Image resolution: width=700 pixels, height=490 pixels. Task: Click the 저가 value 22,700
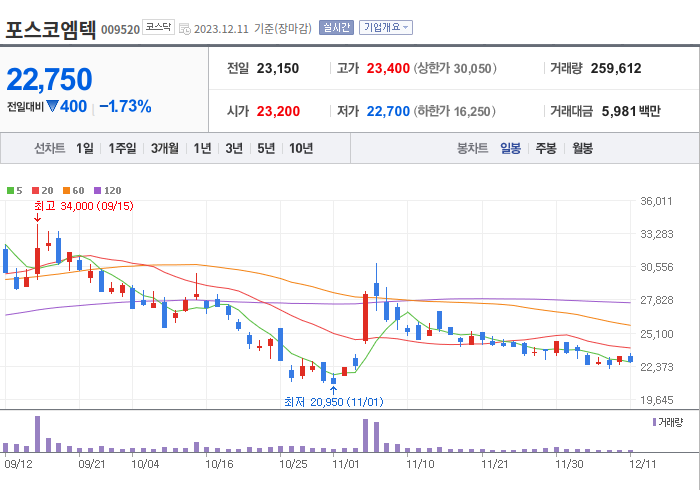pos(388,111)
